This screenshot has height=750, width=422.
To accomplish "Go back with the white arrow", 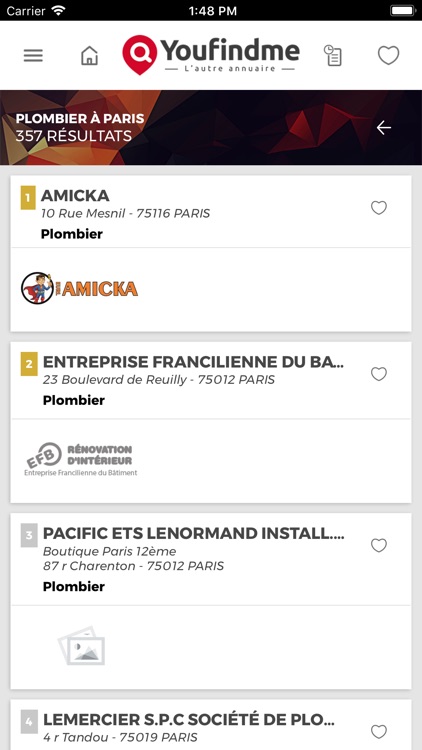I will 384,128.
